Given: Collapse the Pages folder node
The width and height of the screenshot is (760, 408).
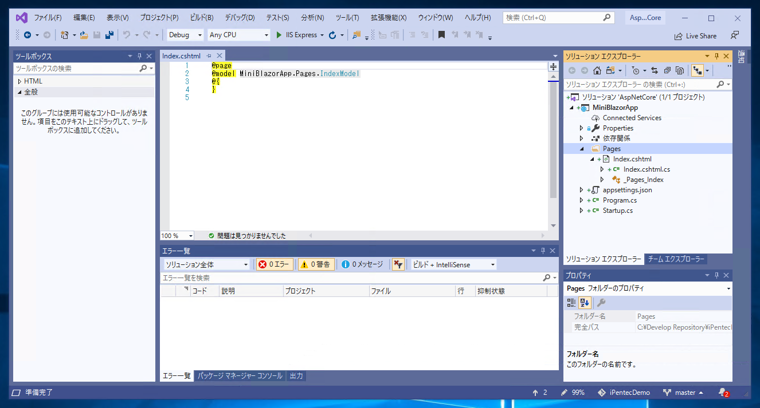Looking at the screenshot, I should point(582,149).
